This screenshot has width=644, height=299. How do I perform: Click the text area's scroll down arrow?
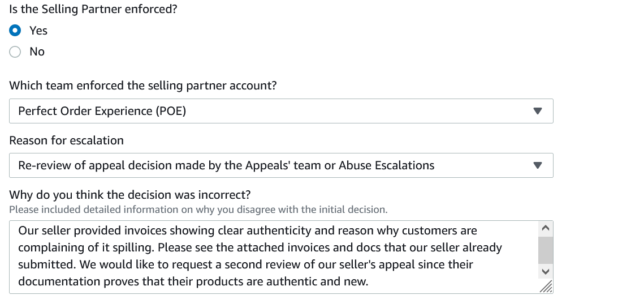click(546, 271)
